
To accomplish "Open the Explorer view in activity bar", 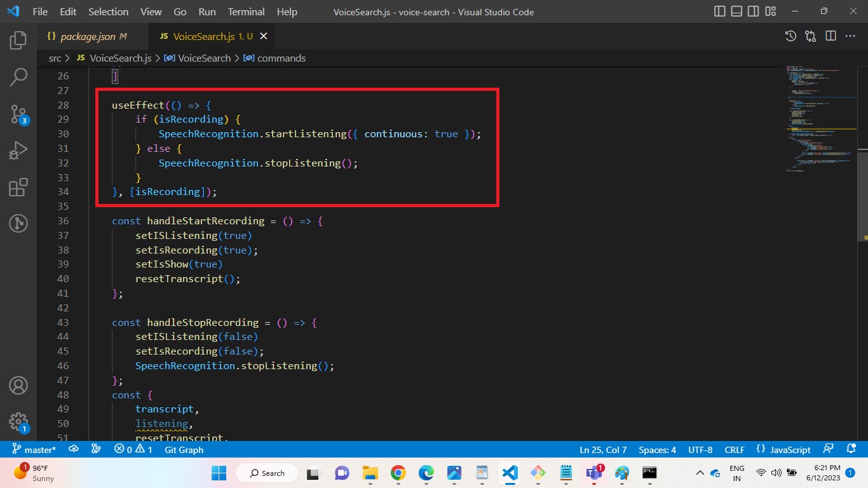I will tap(18, 40).
